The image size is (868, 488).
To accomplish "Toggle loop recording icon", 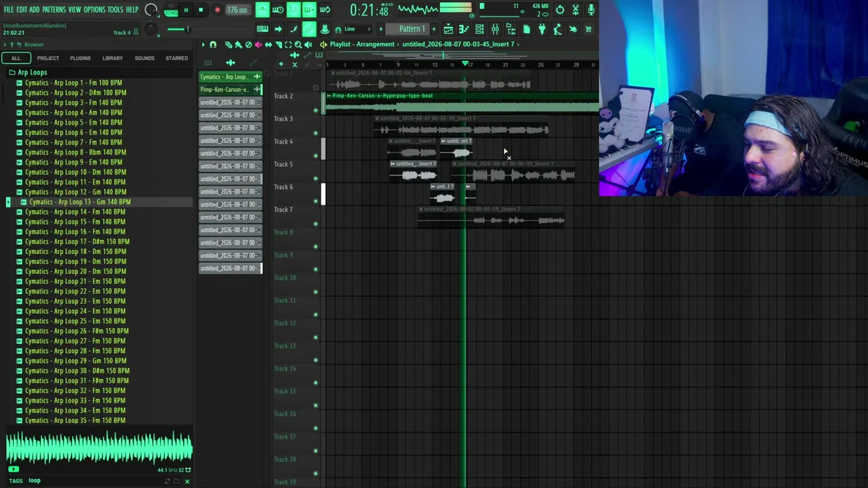I will pyautogui.click(x=325, y=9).
